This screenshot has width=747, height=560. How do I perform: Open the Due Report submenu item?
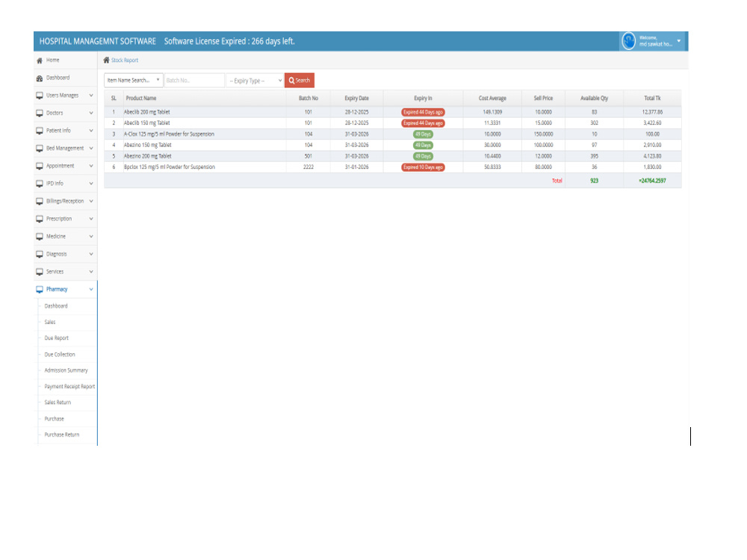pyautogui.click(x=57, y=338)
